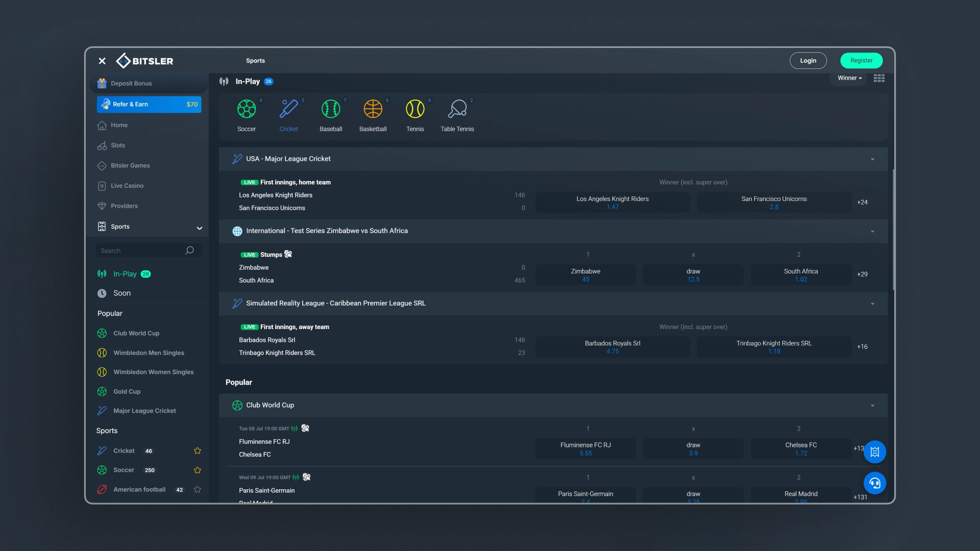Open Club World Cup in Popular sidebar
This screenshot has height=551, width=980.
(128, 333)
